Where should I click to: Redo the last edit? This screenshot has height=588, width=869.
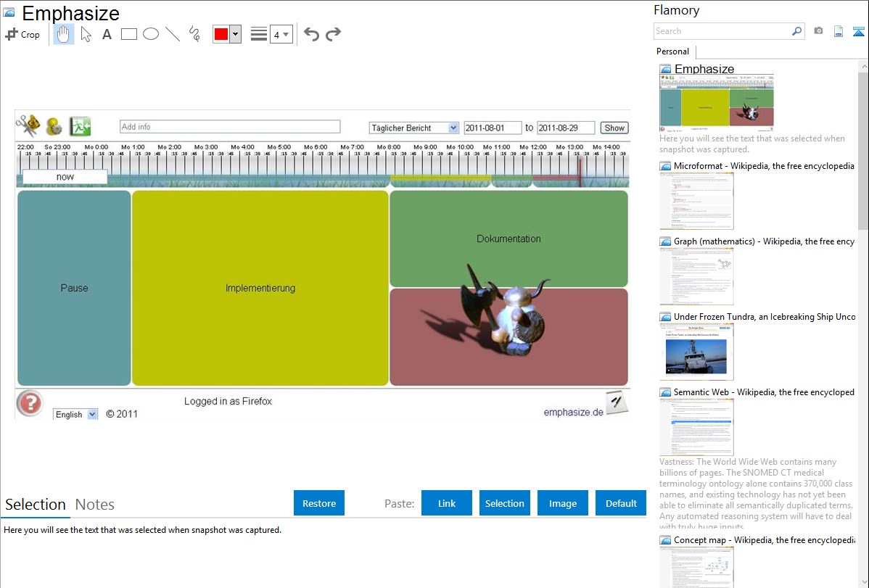(x=333, y=34)
